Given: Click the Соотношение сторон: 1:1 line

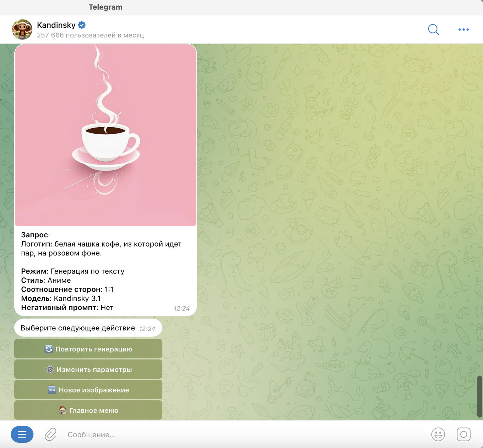Looking at the screenshot, I should [x=67, y=289].
